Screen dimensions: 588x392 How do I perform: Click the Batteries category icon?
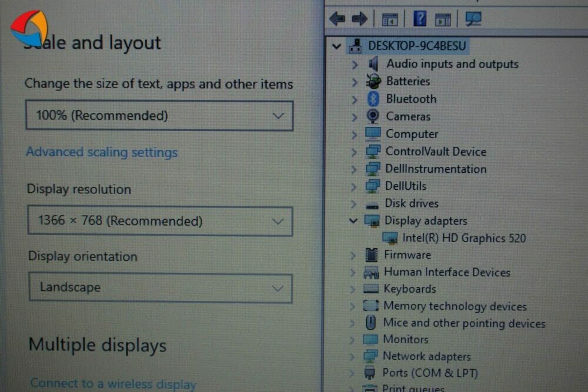point(373,81)
